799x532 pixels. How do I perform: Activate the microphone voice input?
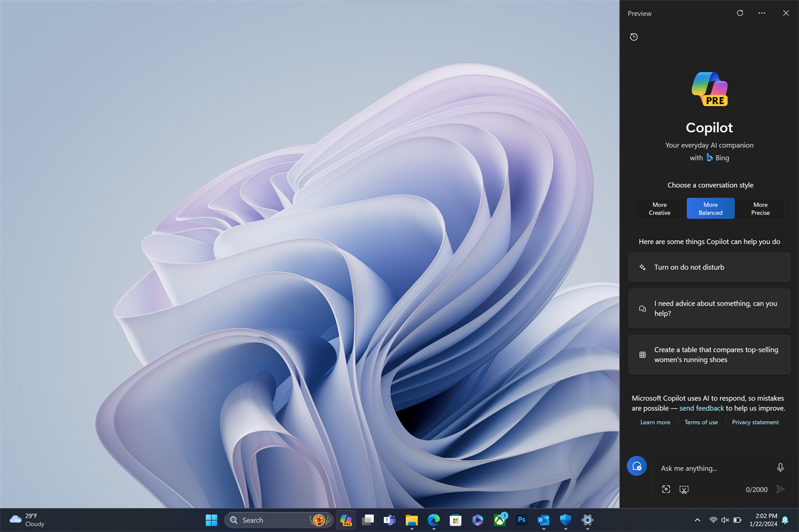pyautogui.click(x=780, y=468)
